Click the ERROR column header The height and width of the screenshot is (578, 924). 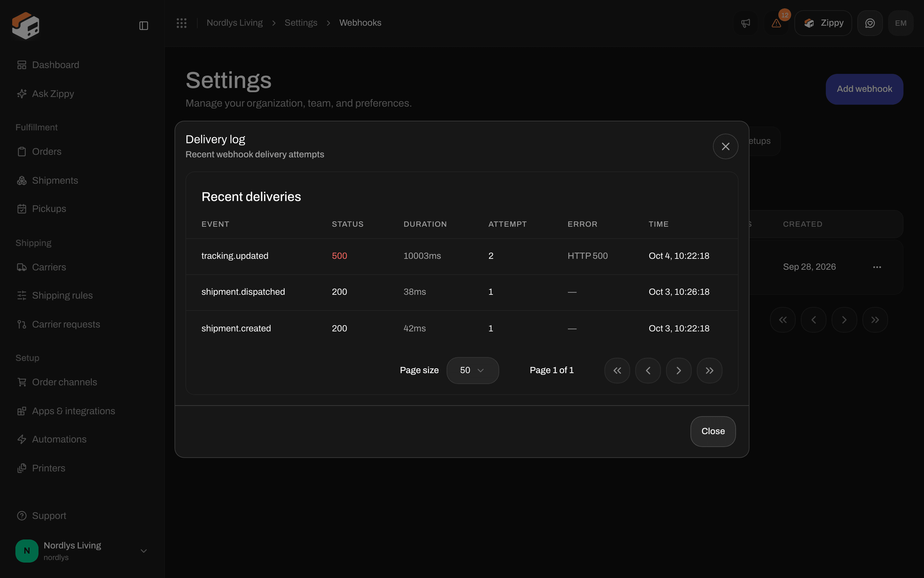point(582,224)
